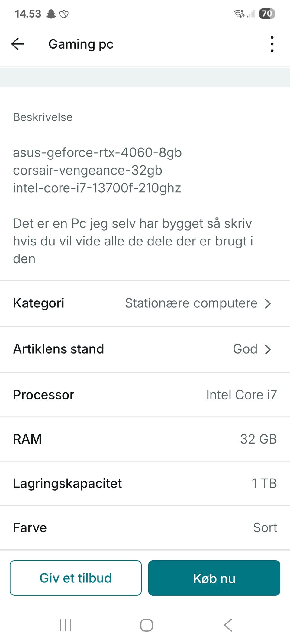This screenshot has height=644, width=290.
Task: Tap the battery indicator showing 70
Action: coord(267,14)
